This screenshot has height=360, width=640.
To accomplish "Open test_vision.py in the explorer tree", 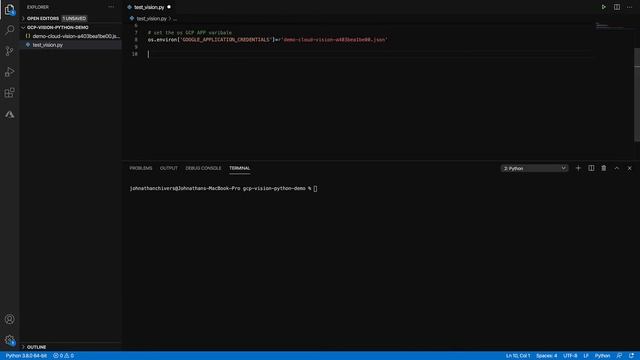I will 48,45.
